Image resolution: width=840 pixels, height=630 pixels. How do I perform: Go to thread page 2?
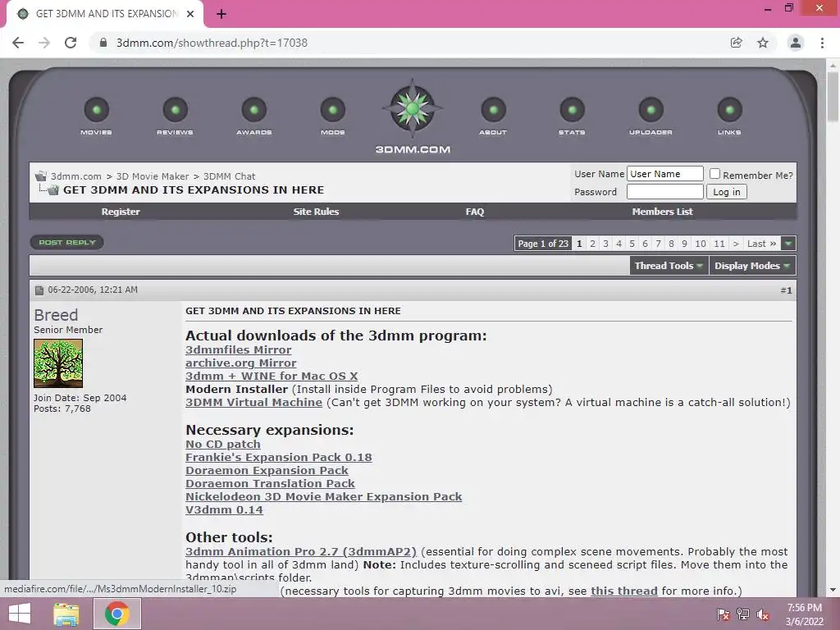(x=592, y=244)
